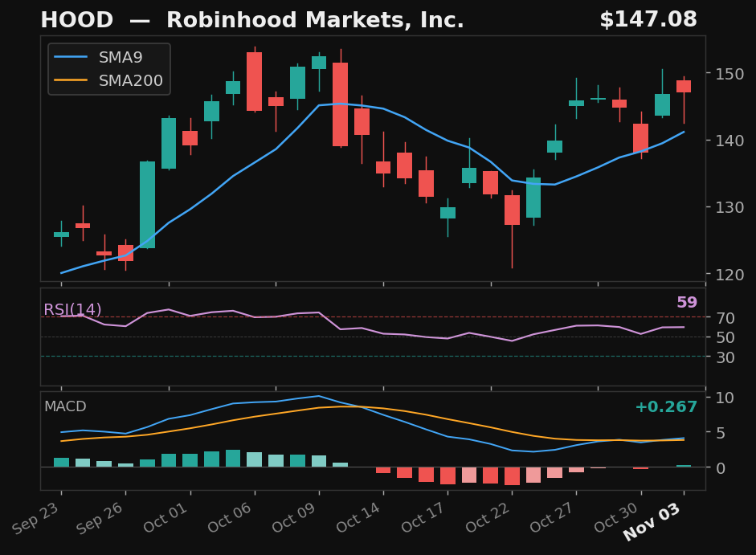The height and width of the screenshot is (555, 756).
Task: Click the "70" RSI axis label
Action: tap(725, 318)
